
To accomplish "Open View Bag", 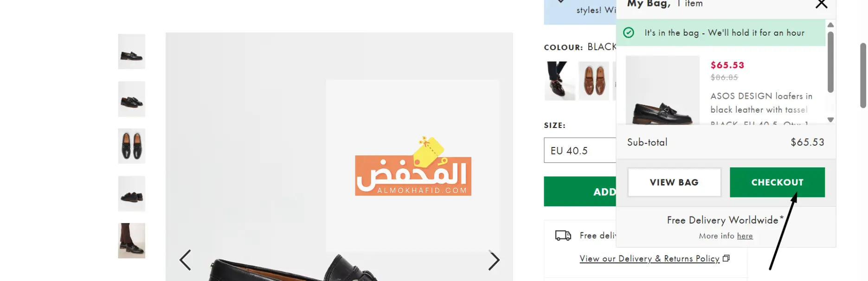I will point(674,182).
